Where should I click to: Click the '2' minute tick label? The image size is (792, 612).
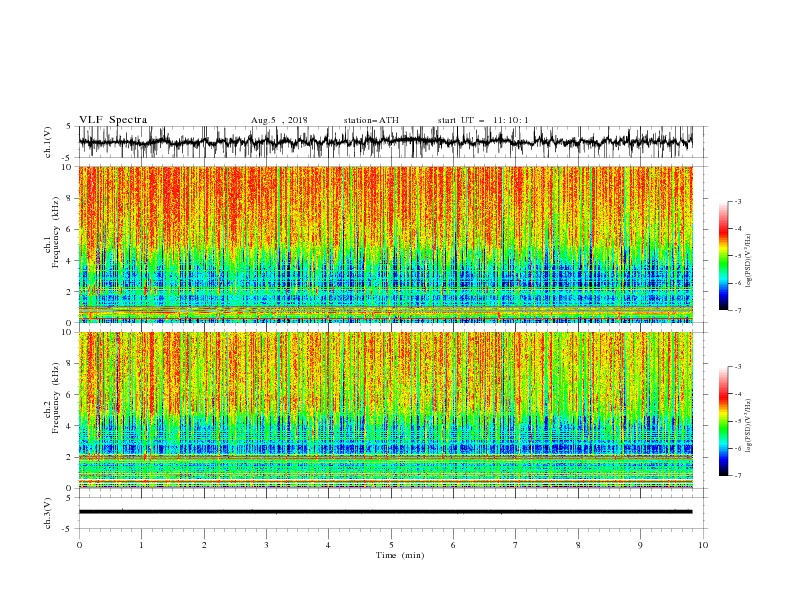(204, 545)
